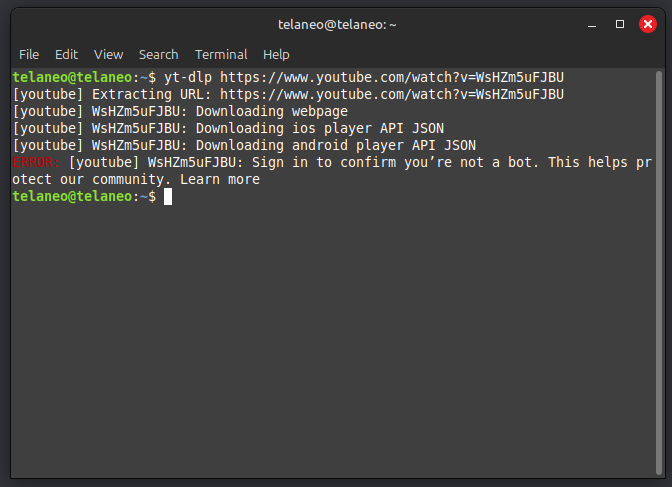The width and height of the screenshot is (672, 487).
Task: Open the Edit menu
Action: [x=67, y=54]
